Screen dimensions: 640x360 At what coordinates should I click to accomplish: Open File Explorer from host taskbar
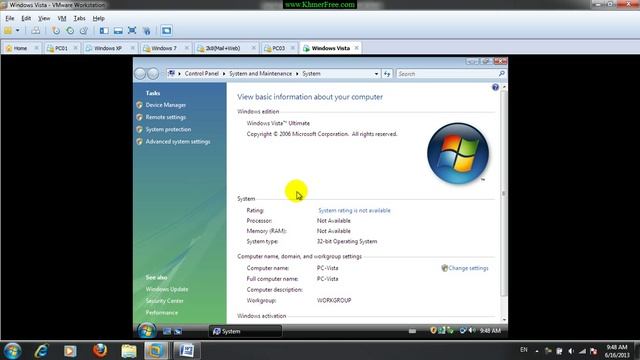click(x=129, y=351)
